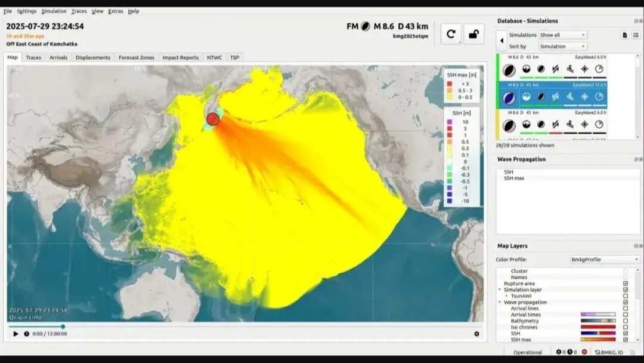
Task: Click the red stop icon in status bar
Action: [x=584, y=352]
